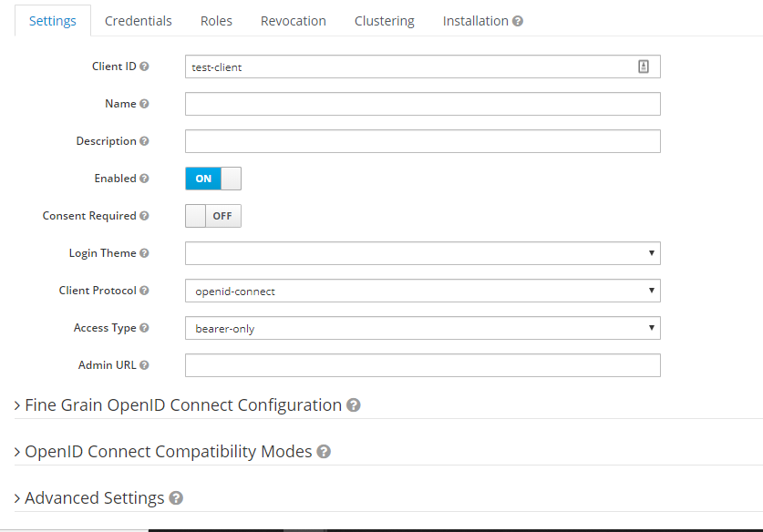Open the Login Theme dropdown

[x=422, y=253]
